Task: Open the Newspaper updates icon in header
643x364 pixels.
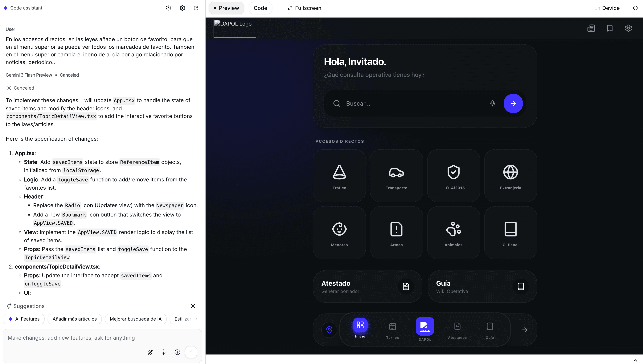Action: (591, 28)
